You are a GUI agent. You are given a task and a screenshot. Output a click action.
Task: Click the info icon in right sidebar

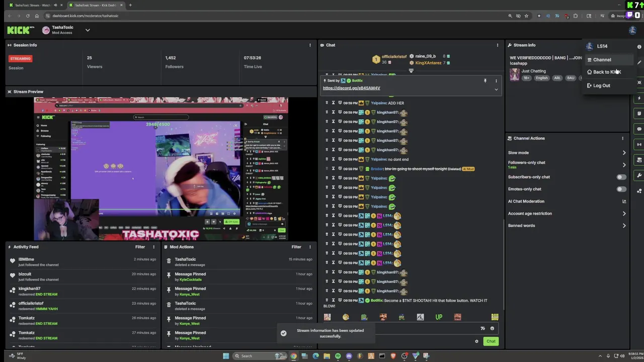639,47
